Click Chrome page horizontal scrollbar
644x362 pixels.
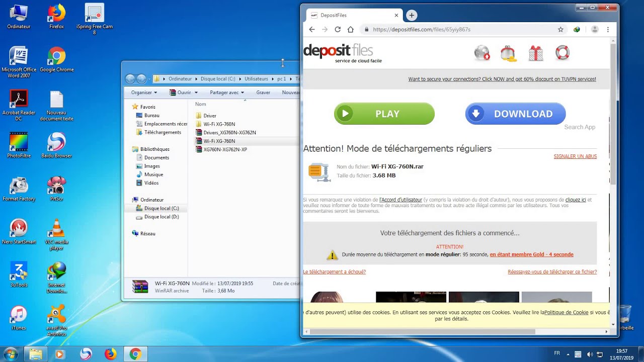[x=422, y=331]
